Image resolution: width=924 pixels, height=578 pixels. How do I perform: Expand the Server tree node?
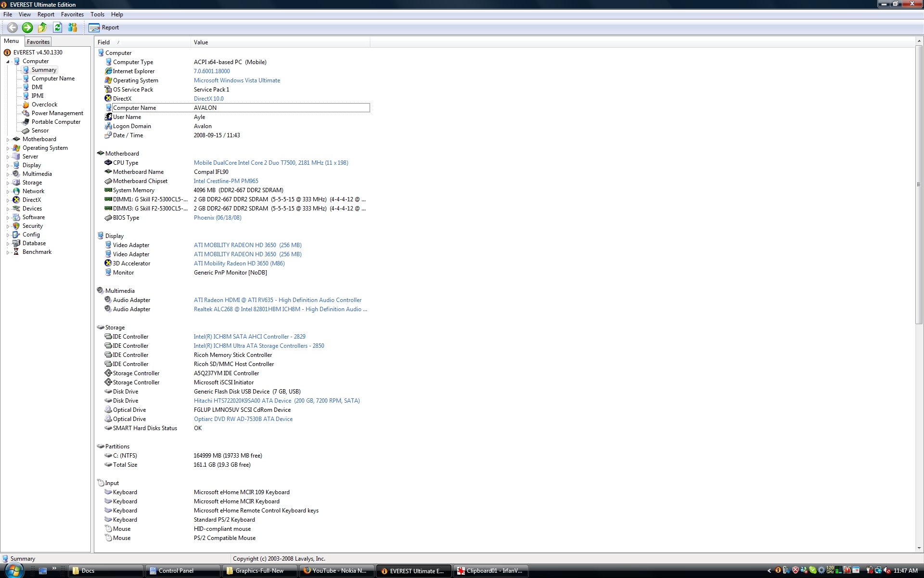click(8, 157)
